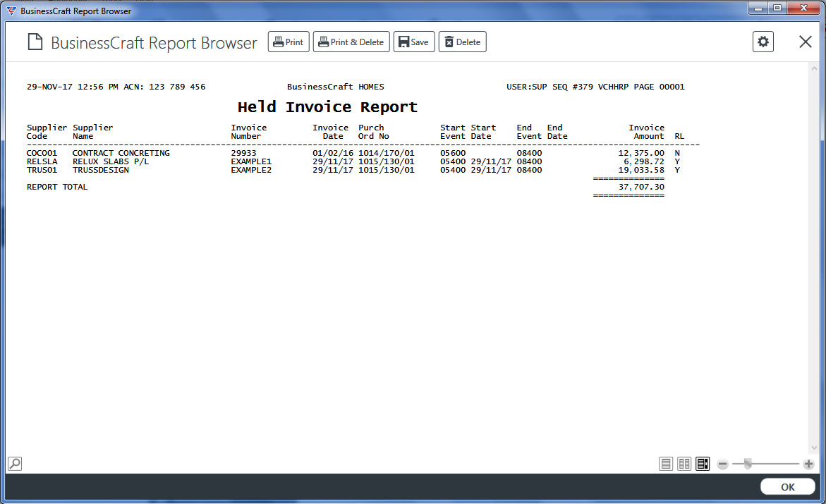Maximize the Report Browser window

point(777,8)
